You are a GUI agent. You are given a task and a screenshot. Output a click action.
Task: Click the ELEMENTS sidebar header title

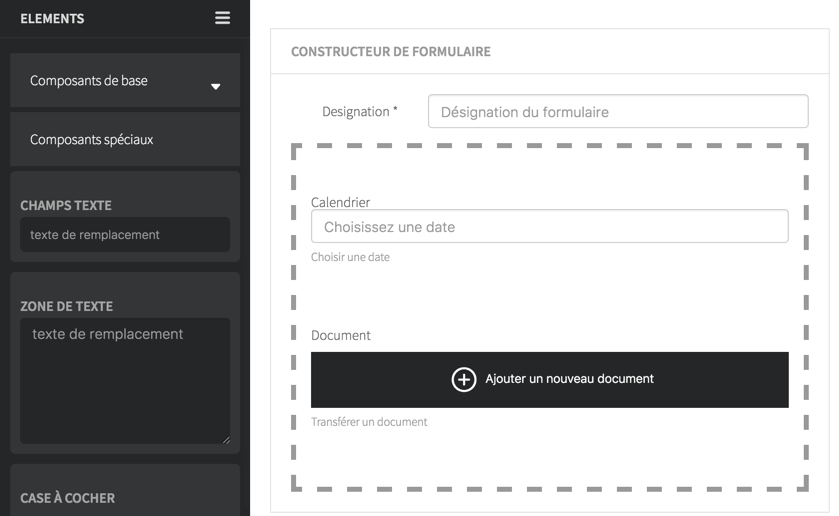click(52, 18)
